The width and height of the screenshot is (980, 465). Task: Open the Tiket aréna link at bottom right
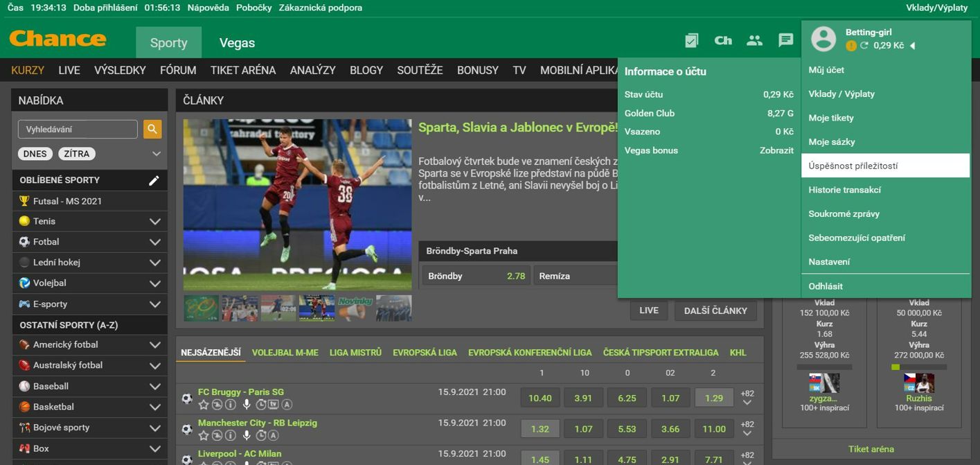(x=871, y=449)
